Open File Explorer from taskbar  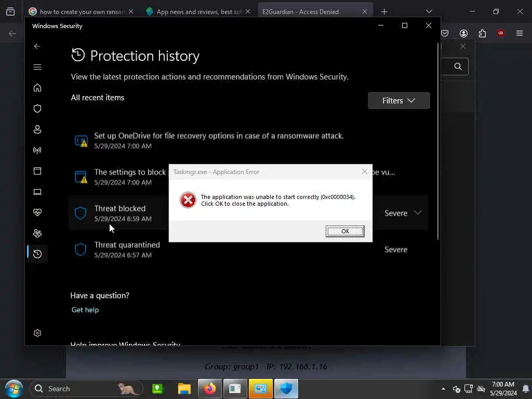click(x=184, y=389)
